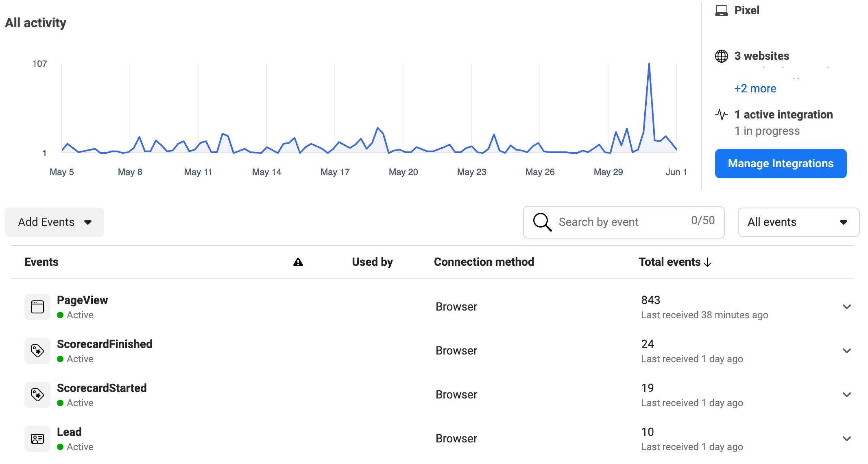Image resolution: width=868 pixels, height=464 pixels.
Task: Expand the Lead row details chevron
Action: tap(847, 438)
